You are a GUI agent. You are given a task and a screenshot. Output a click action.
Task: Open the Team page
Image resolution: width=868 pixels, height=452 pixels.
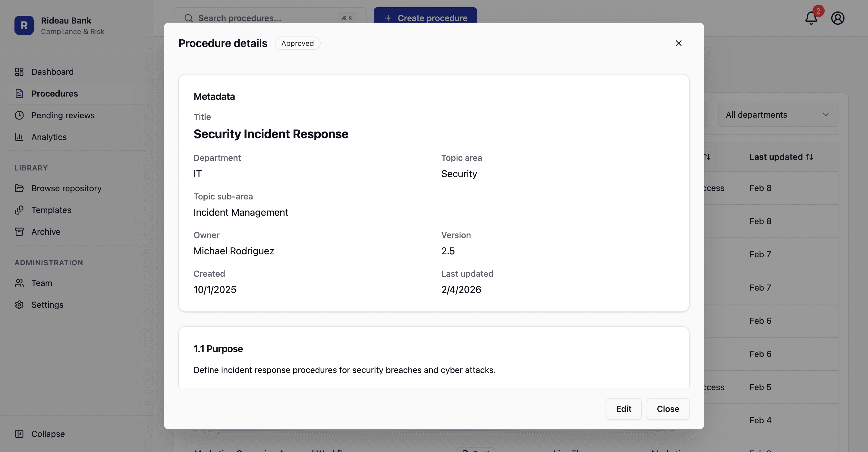click(42, 283)
